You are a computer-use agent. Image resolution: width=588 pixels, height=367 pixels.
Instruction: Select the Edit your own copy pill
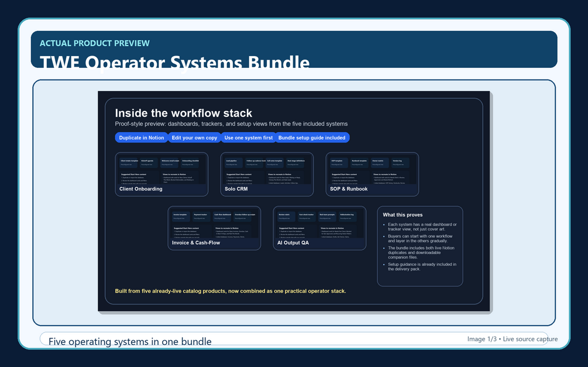tap(194, 137)
